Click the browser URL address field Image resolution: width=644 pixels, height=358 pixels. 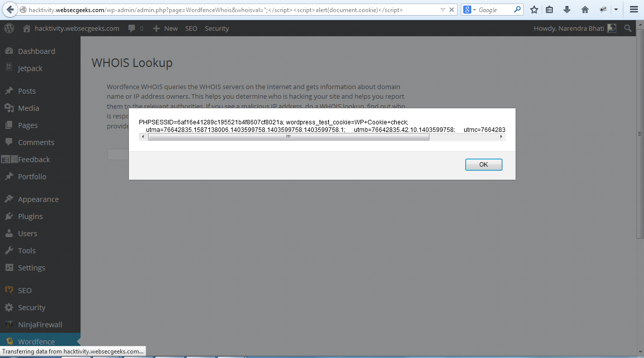(232, 10)
